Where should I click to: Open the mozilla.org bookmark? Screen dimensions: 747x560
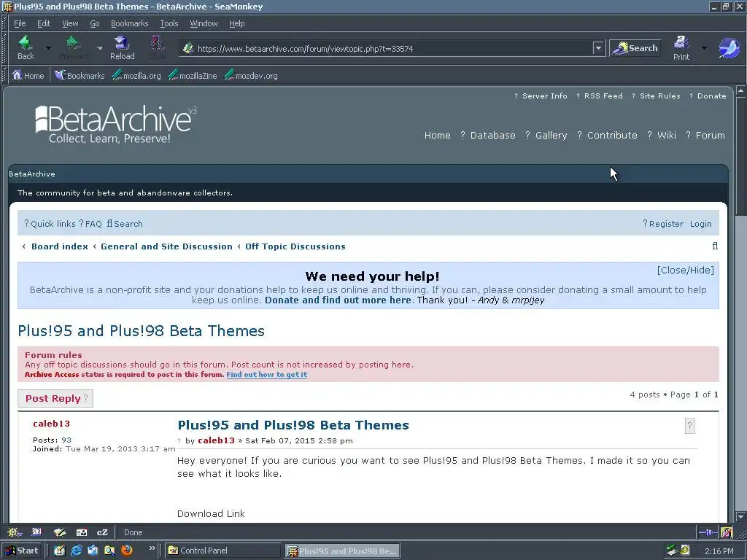[x=136, y=75]
